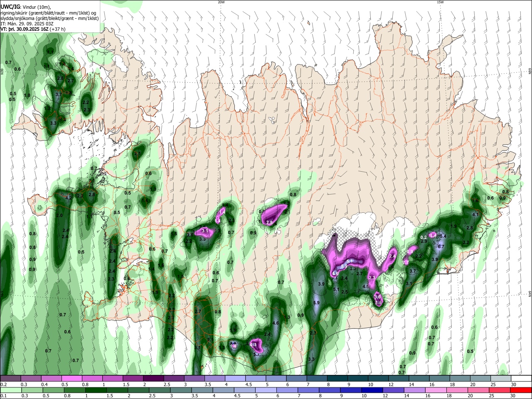This screenshot has width=532, height=399.
Task: Click the darkest purple 2–2.5 snow legend swatch
Action: click(153, 379)
